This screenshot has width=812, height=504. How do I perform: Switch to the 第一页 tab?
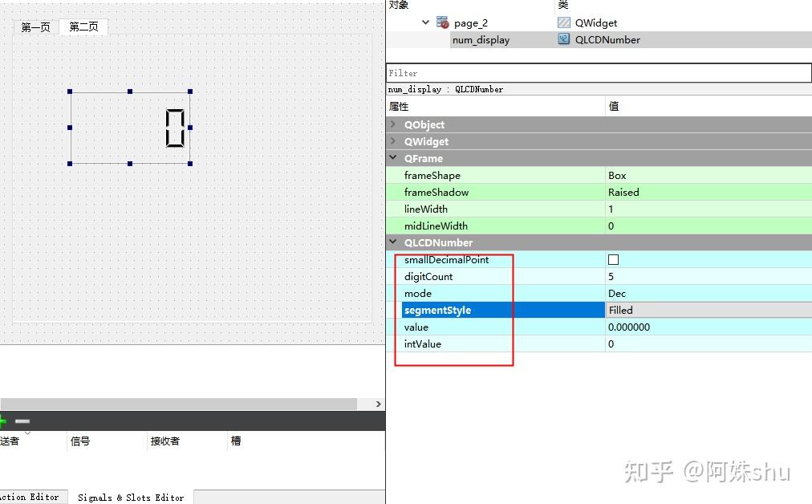35,26
